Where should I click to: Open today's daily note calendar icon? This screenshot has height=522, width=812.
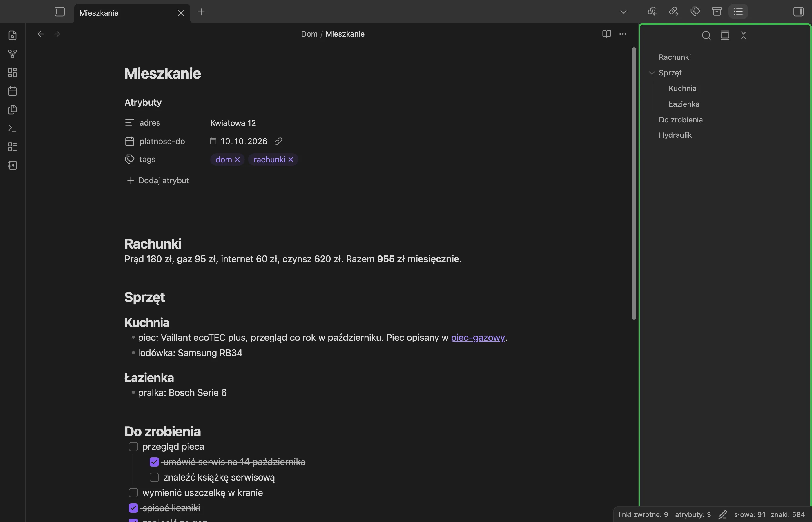pos(12,91)
